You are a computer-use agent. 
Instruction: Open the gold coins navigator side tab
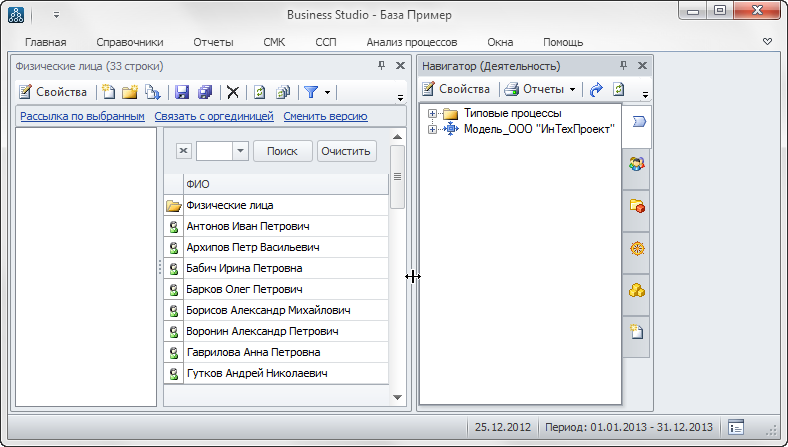(636, 291)
